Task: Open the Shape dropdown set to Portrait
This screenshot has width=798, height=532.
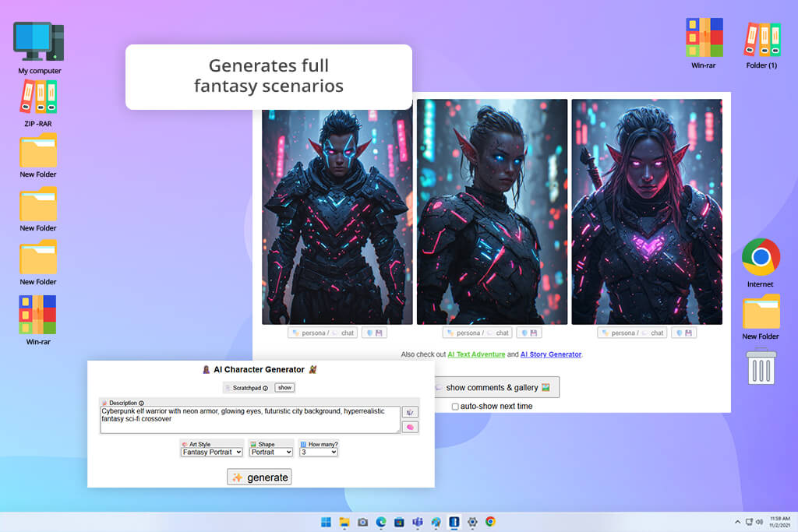Action: coord(270,452)
